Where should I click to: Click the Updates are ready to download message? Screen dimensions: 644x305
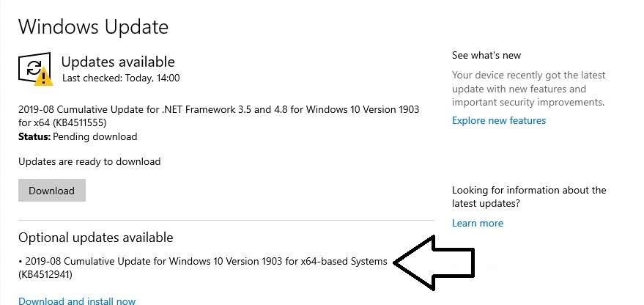(89, 161)
